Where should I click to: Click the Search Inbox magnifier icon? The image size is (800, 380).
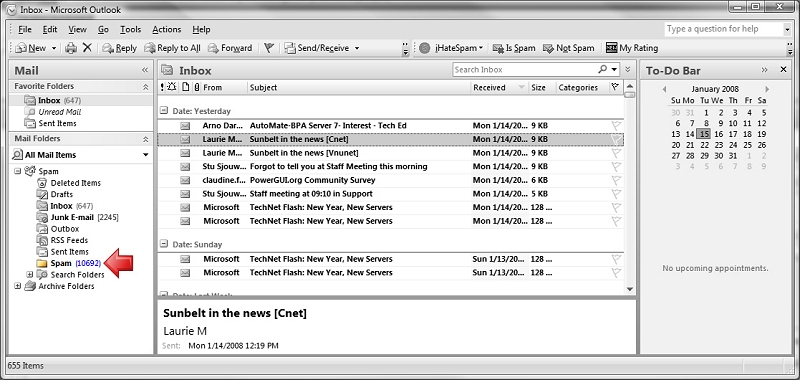tap(603, 69)
